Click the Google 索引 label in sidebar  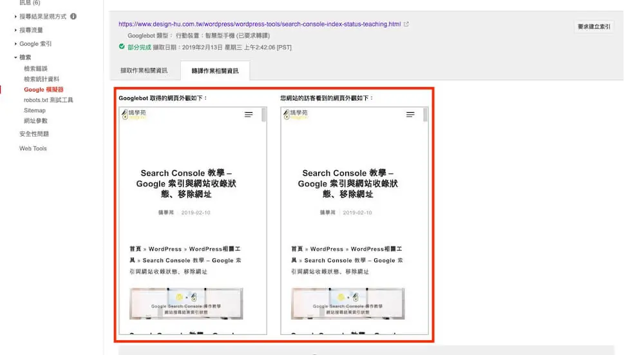[35, 44]
